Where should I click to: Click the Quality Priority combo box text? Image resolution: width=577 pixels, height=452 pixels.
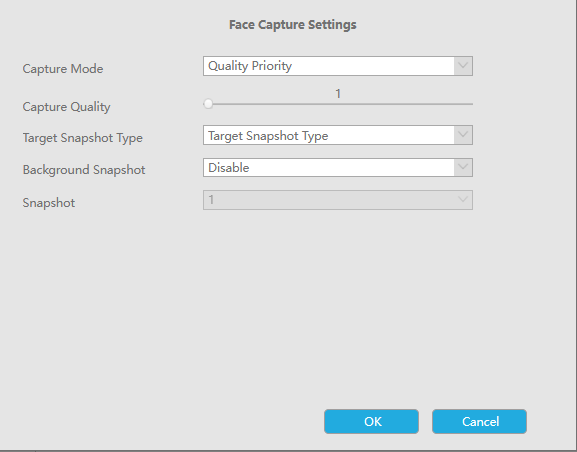click(250, 66)
